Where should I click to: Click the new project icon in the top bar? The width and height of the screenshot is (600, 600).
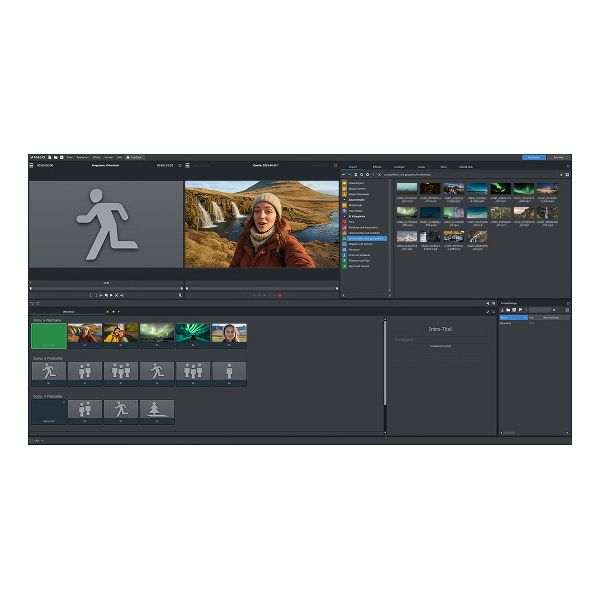(x=50, y=157)
